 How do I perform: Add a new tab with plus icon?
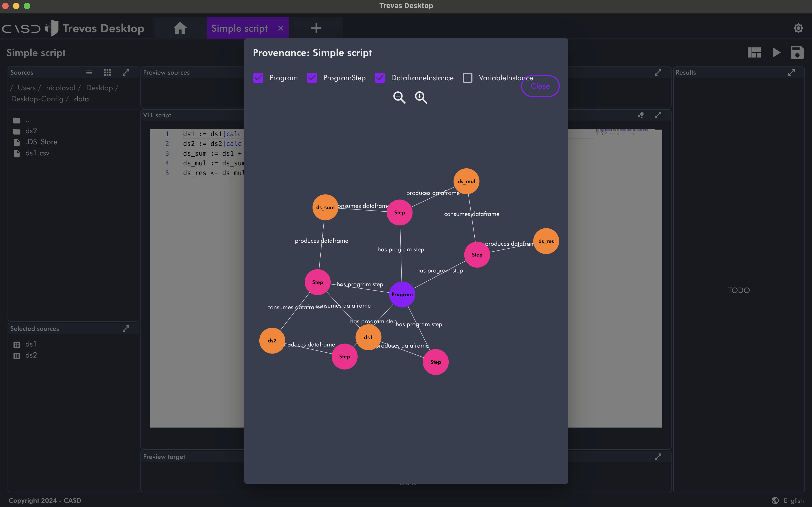[316, 28]
